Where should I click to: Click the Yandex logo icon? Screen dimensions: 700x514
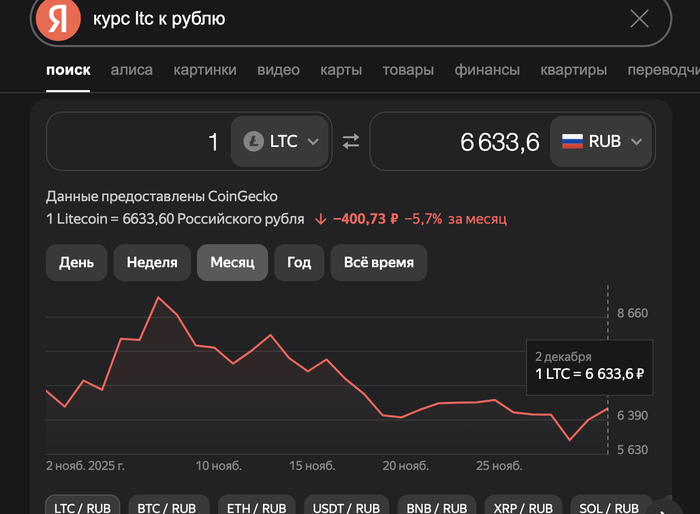point(58,20)
